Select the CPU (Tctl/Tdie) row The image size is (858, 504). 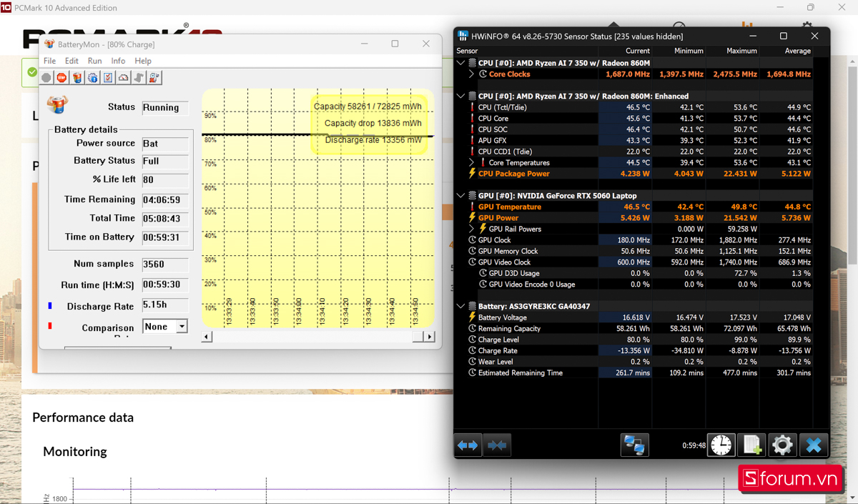point(641,107)
